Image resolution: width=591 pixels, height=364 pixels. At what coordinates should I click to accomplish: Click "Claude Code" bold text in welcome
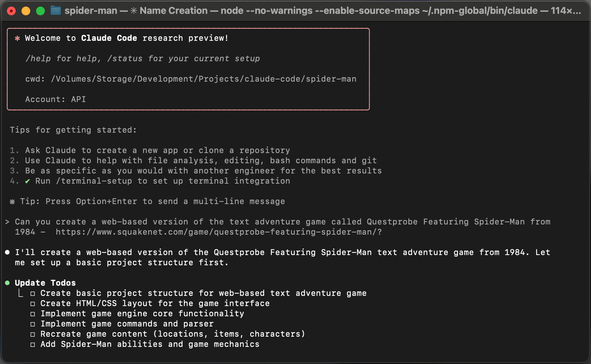click(109, 38)
